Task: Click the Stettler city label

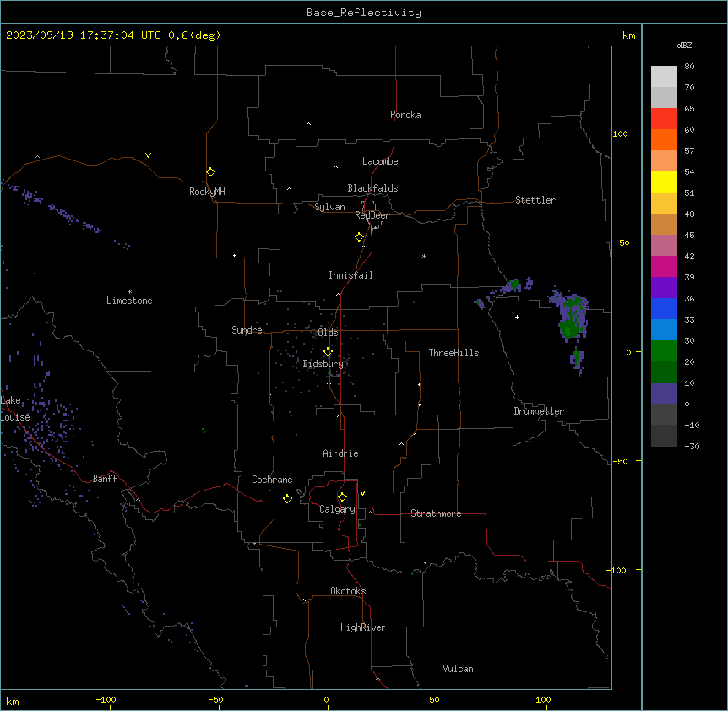Action: click(535, 200)
